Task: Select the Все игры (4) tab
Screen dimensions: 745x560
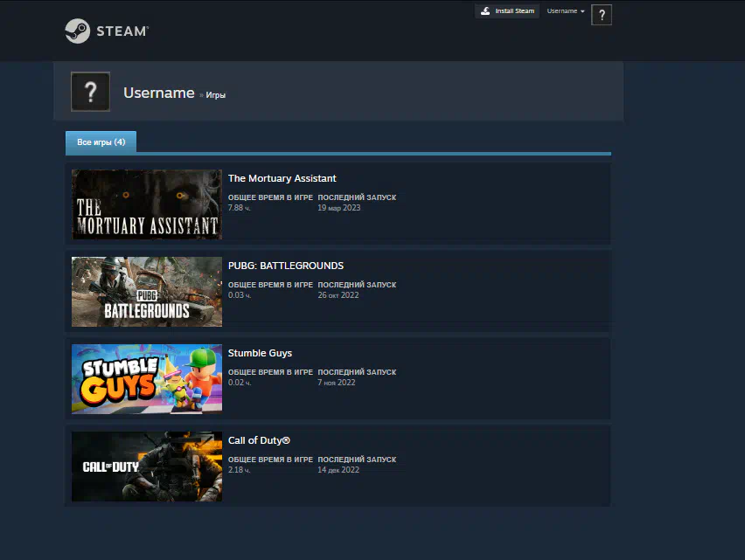Action: click(101, 142)
